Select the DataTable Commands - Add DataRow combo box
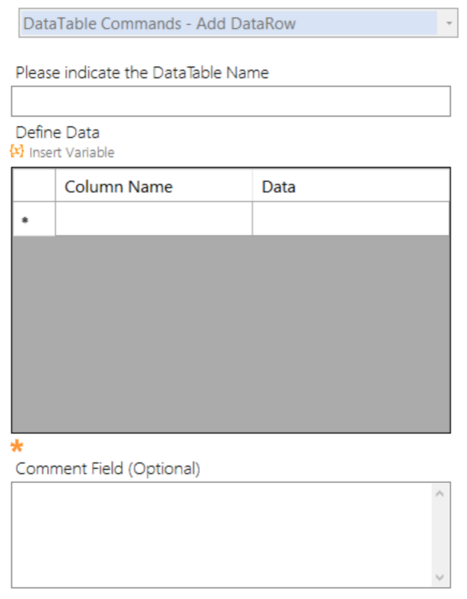 coord(238,23)
